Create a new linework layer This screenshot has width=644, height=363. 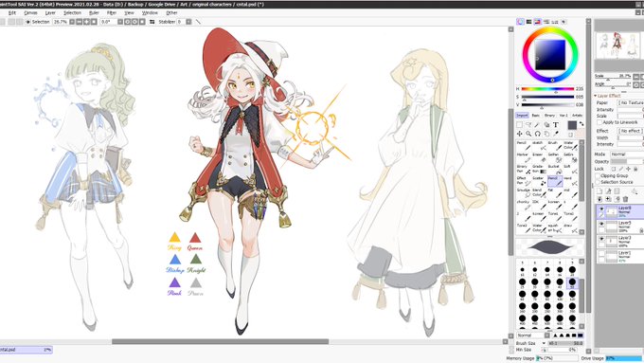coord(608,191)
